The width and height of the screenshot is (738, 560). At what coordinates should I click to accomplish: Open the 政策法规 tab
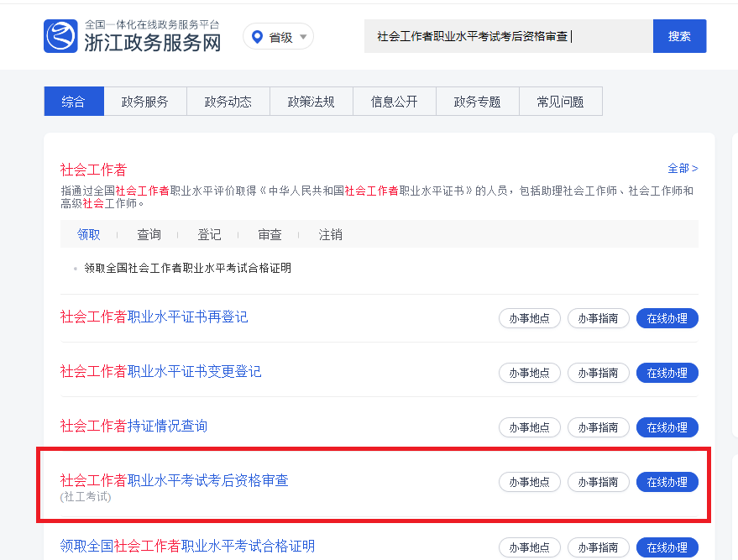click(x=311, y=102)
